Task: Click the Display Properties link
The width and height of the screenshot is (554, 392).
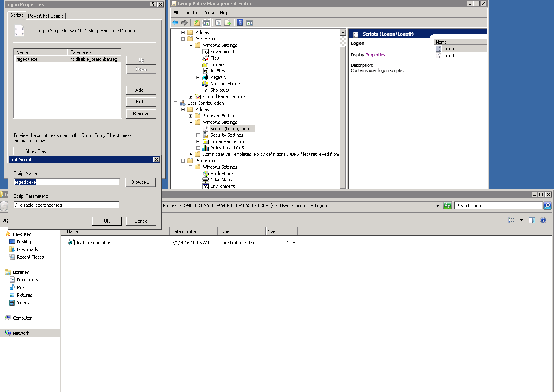Action: tap(376, 55)
